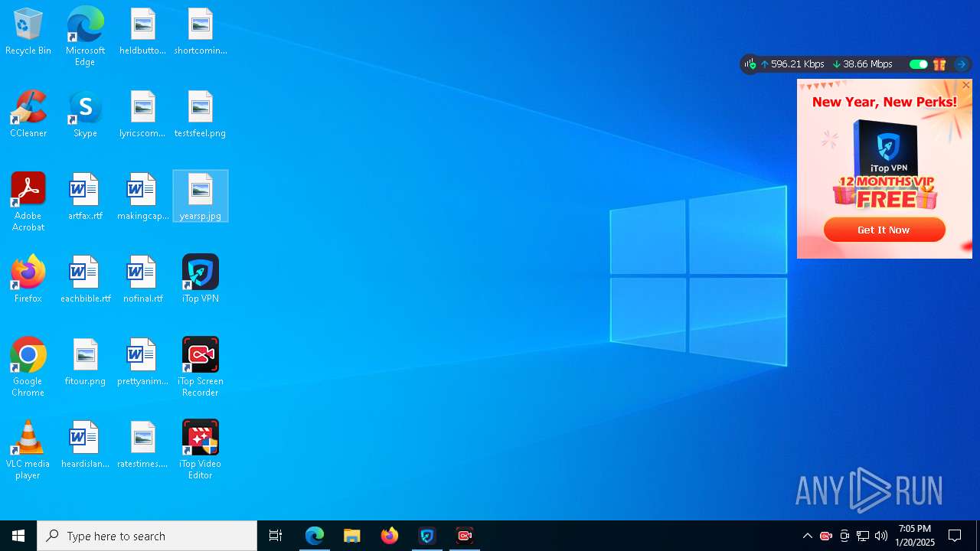Open the Action Center notifications icon

(955, 536)
